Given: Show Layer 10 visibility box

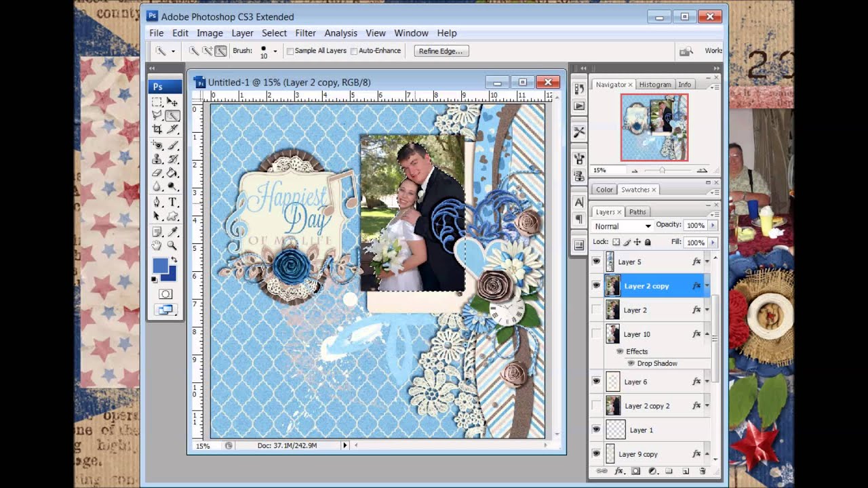Looking at the screenshot, I should coord(596,333).
